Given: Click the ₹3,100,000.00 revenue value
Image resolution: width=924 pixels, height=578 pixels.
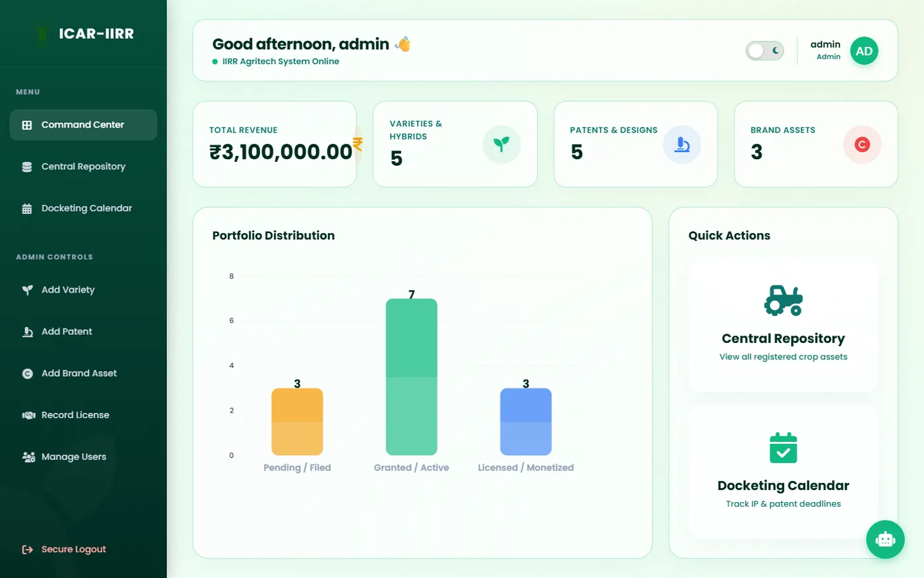Looking at the screenshot, I should click(281, 152).
